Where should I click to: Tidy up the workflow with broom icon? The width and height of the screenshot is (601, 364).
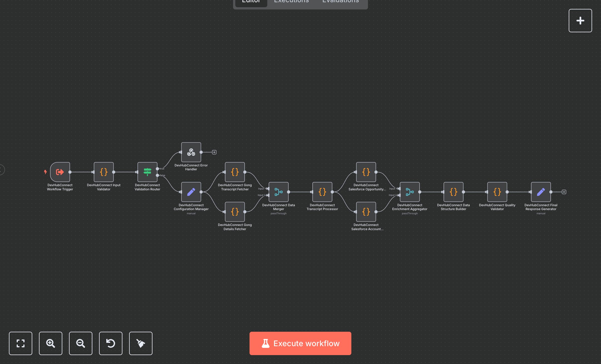[141, 343]
